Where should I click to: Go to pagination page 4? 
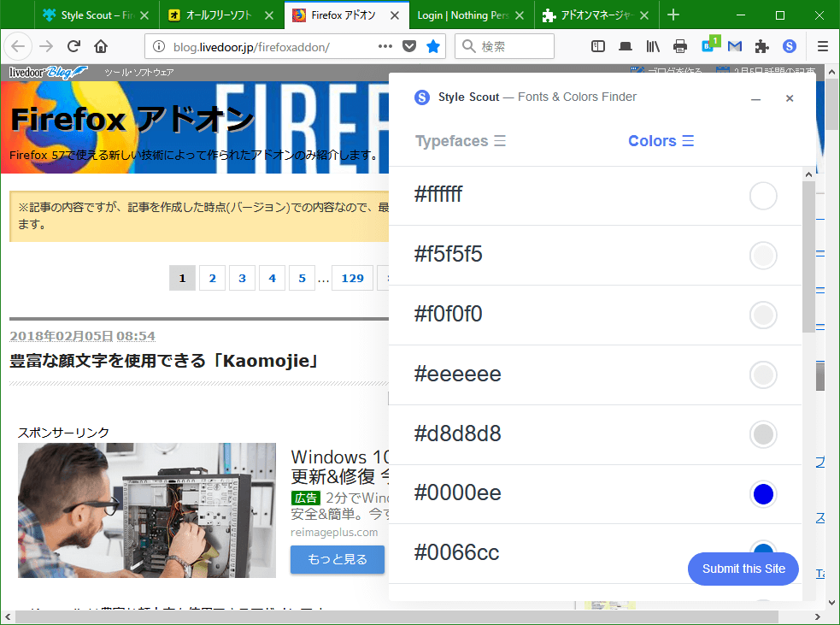click(272, 278)
